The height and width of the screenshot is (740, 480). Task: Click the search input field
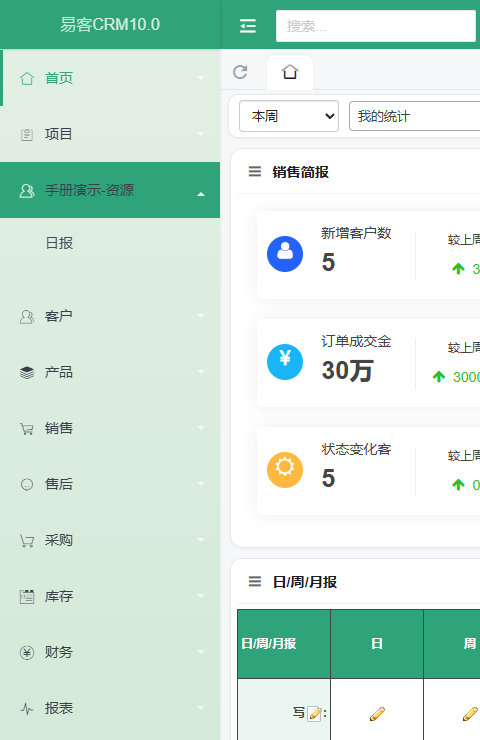click(x=376, y=26)
